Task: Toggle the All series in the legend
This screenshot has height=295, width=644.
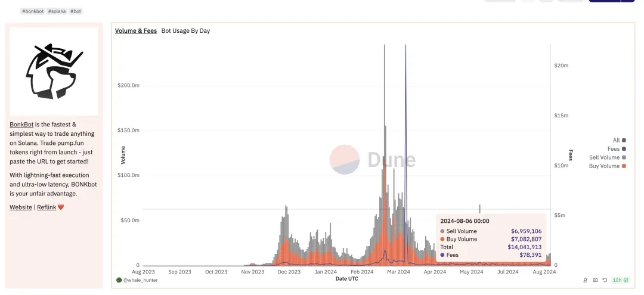Action: (619, 140)
